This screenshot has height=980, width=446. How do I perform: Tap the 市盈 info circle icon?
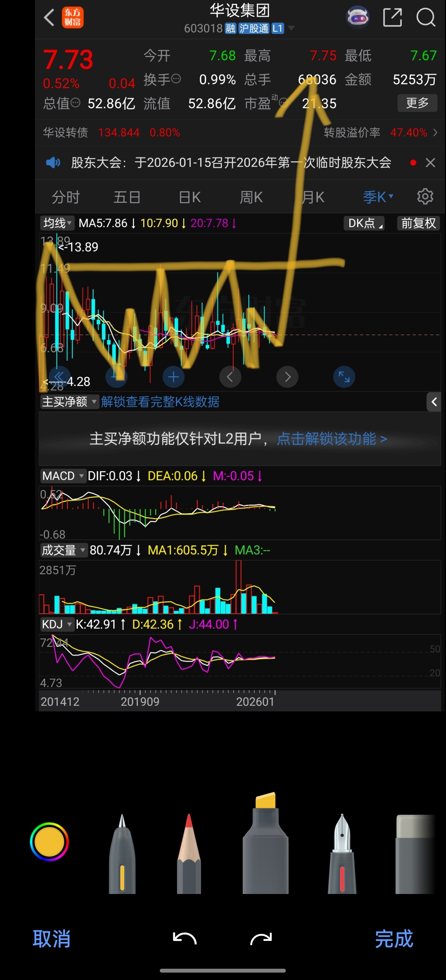coord(283,102)
